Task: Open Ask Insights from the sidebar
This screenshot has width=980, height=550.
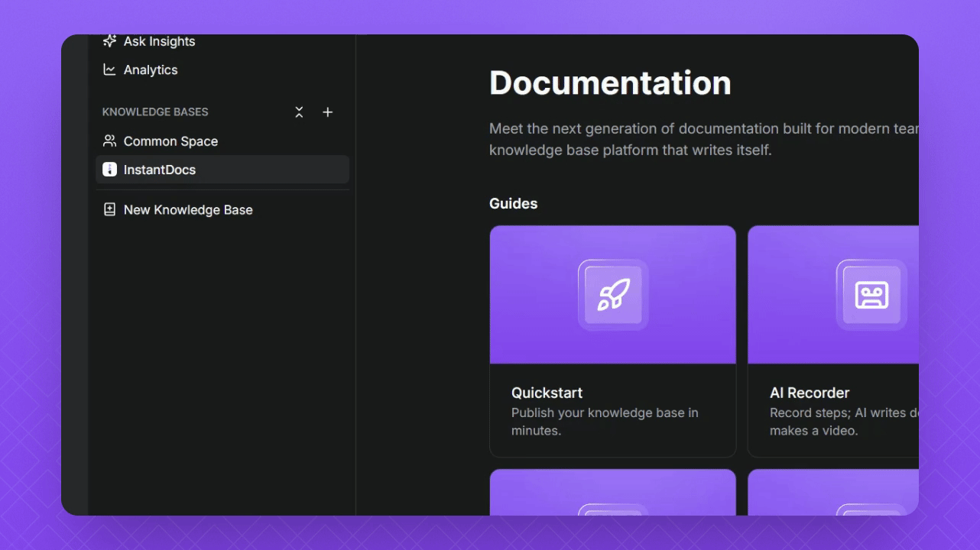Action: (x=222, y=41)
